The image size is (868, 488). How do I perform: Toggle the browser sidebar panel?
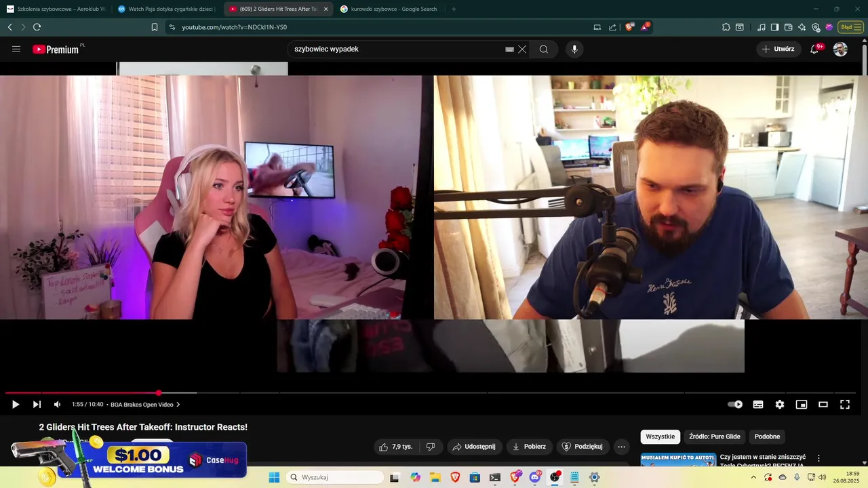point(774,27)
